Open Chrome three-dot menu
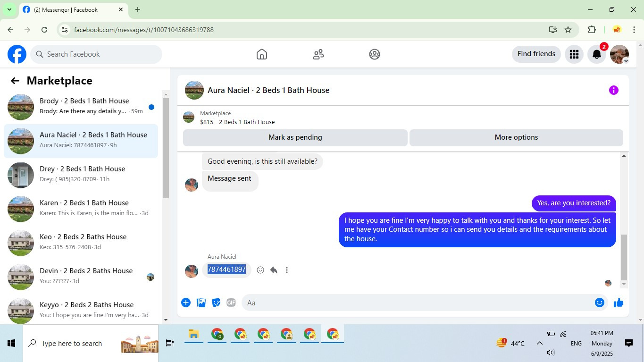Viewport: 644px width, 362px height. pyautogui.click(x=634, y=30)
